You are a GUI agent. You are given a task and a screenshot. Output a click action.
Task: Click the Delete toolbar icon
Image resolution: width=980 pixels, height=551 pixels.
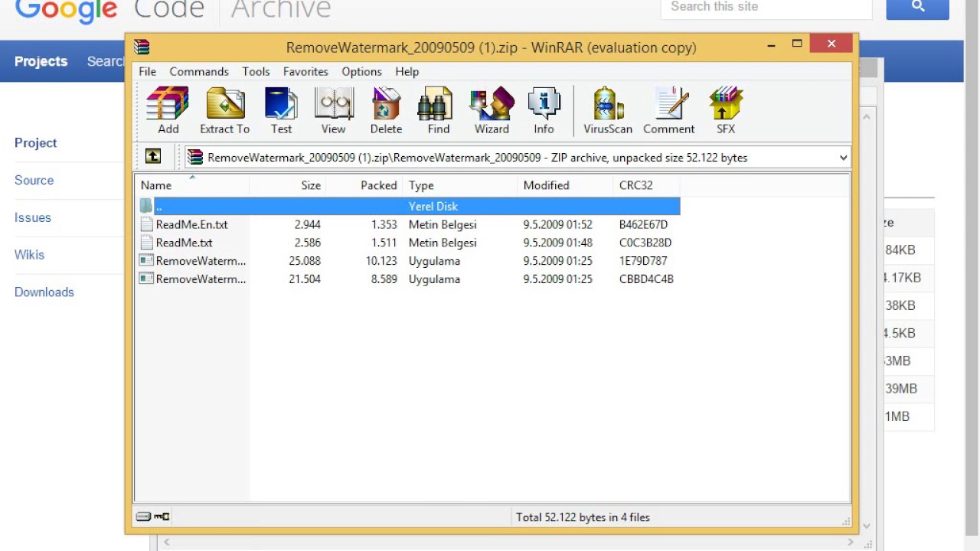pyautogui.click(x=386, y=110)
